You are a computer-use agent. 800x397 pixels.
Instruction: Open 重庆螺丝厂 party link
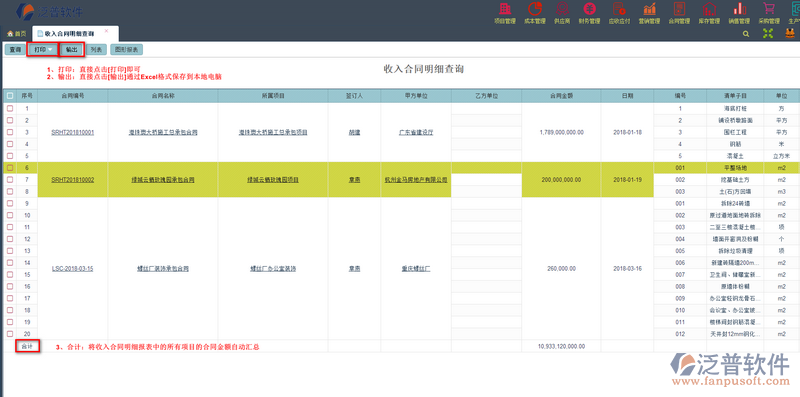416,268
